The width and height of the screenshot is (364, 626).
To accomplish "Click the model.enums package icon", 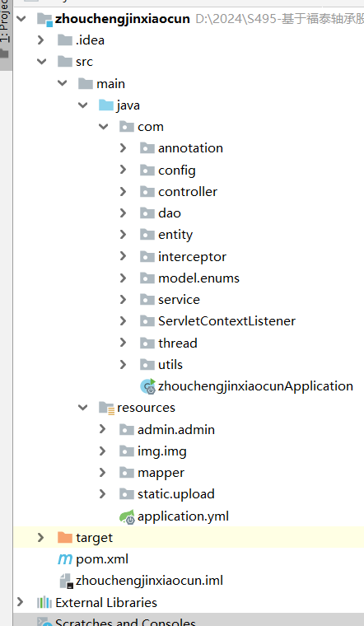I will click(147, 278).
